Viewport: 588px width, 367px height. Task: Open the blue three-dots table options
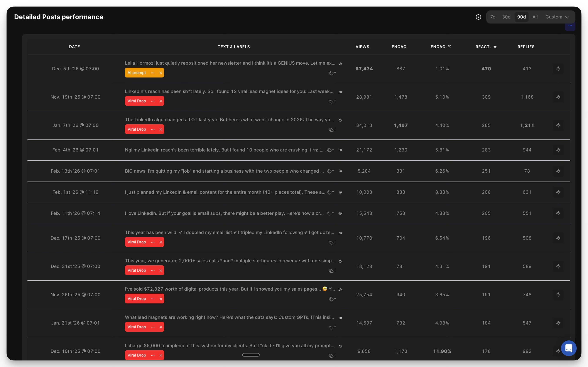click(x=570, y=26)
